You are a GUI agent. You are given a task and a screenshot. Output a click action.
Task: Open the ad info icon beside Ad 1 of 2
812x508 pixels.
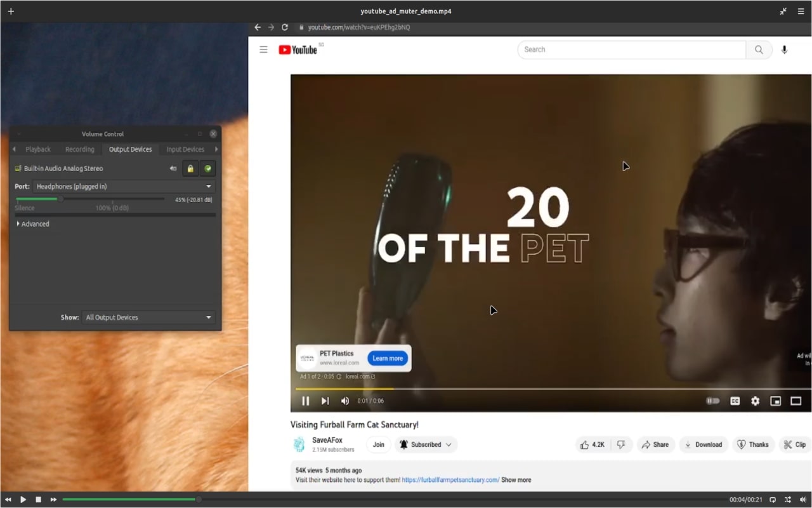click(339, 377)
